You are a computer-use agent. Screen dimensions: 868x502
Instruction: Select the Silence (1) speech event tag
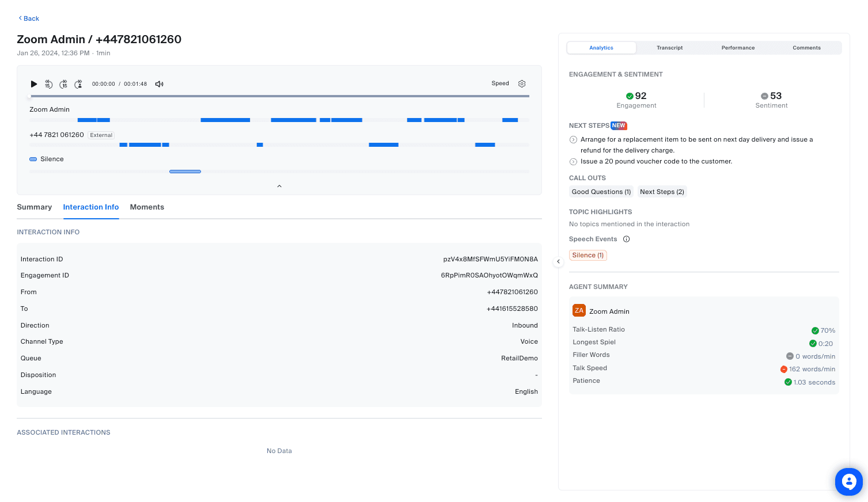point(587,255)
